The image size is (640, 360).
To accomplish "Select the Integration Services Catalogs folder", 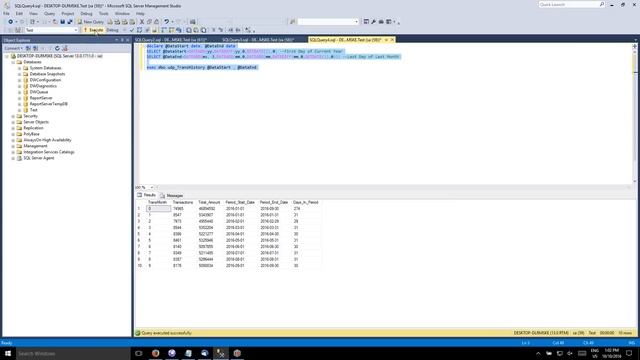I will 49,152.
